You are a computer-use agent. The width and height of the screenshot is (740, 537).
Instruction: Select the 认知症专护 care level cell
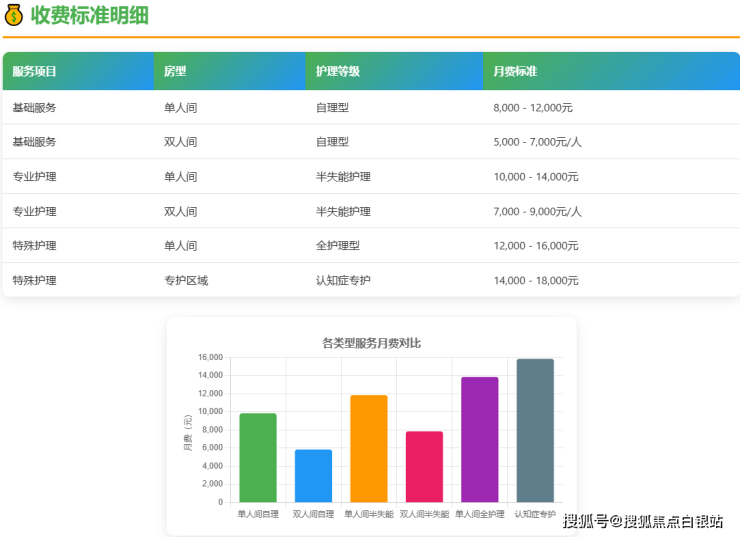[343, 280]
